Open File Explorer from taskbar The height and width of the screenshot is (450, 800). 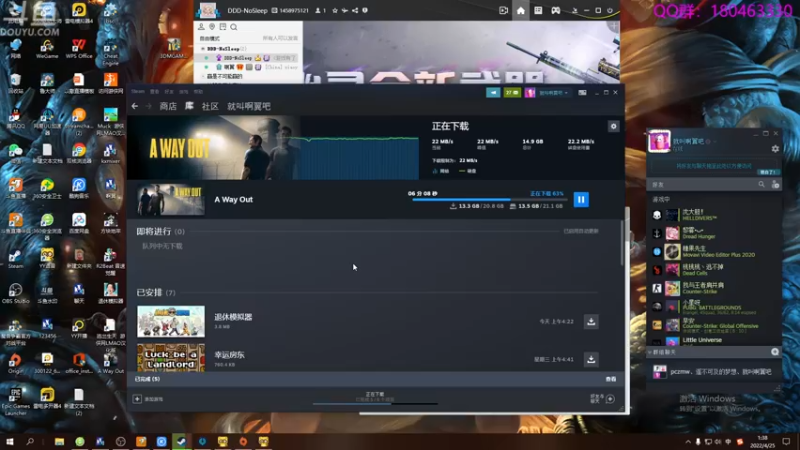[60, 441]
